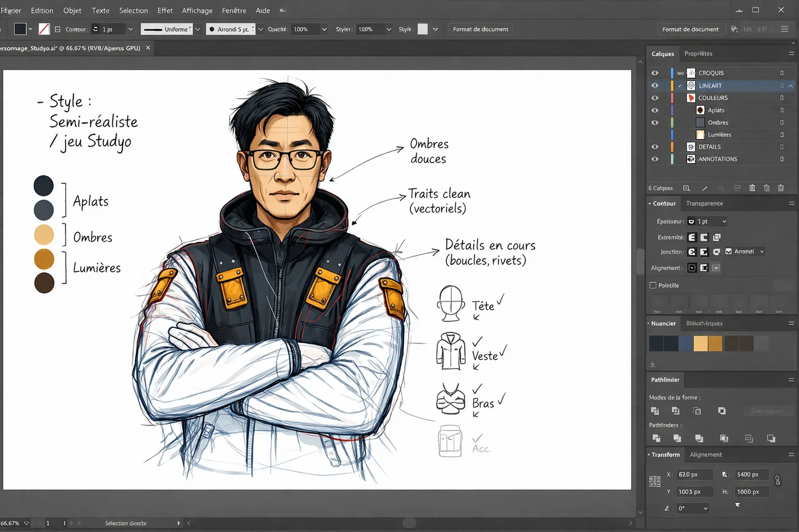Click the reference point grid icon in Transform
Viewport: 799px width, 532px height.
click(655, 482)
